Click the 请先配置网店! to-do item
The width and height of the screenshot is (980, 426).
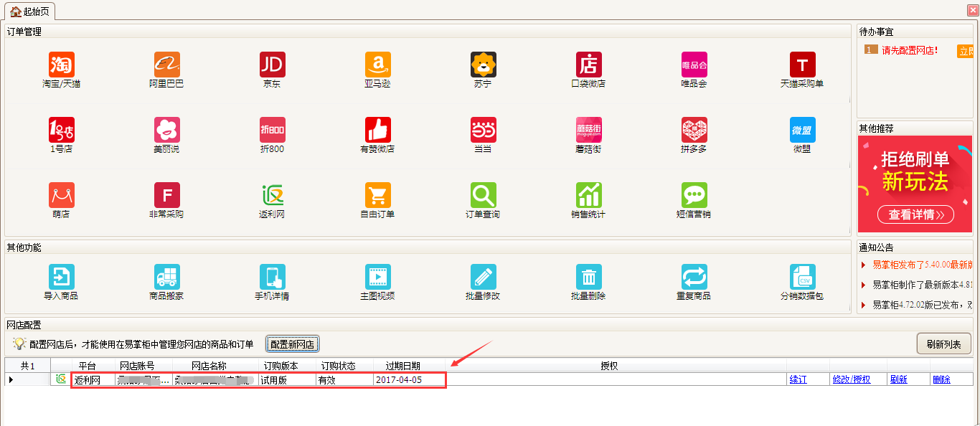(x=910, y=50)
